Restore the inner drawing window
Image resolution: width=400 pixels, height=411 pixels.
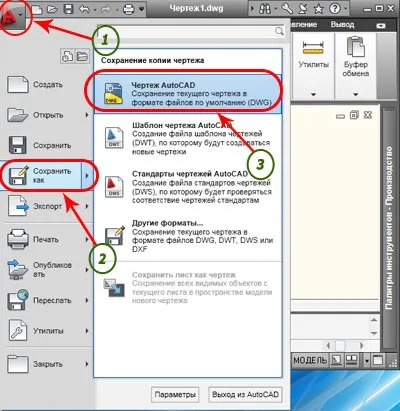pos(354,115)
